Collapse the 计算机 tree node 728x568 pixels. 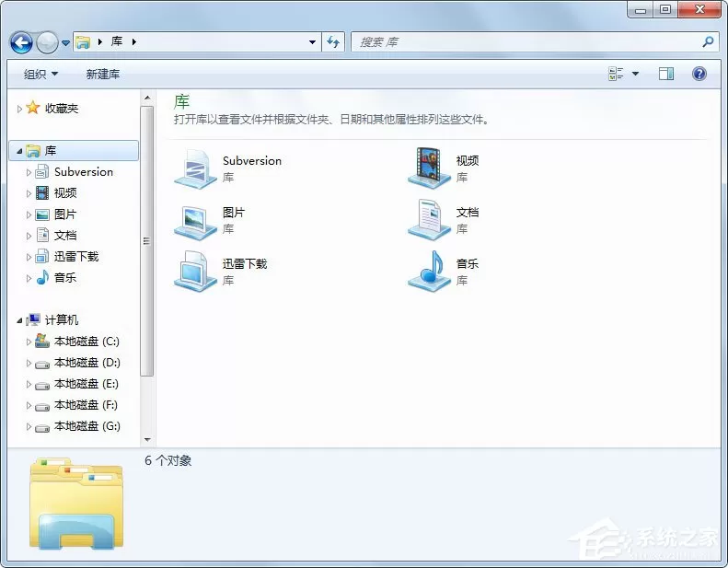click(19, 320)
